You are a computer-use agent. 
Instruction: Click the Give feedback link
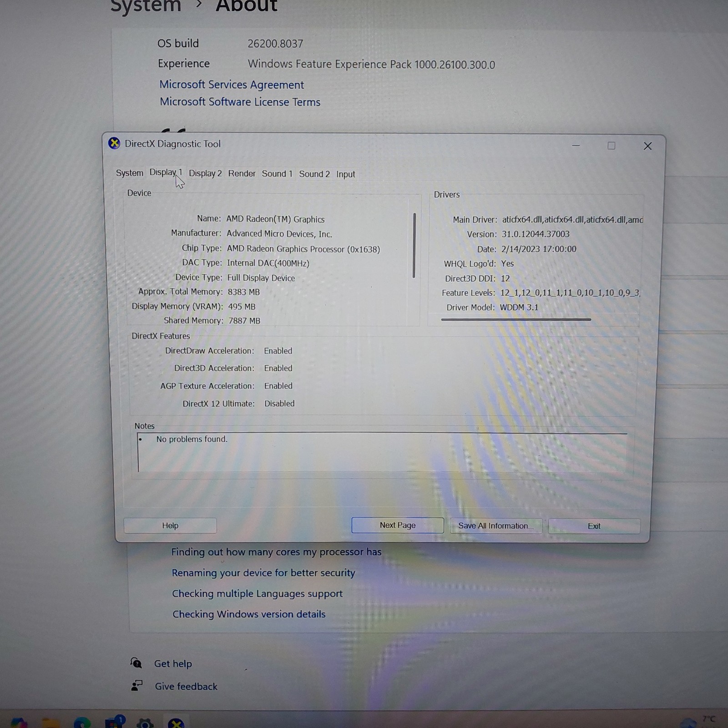pyautogui.click(x=186, y=687)
